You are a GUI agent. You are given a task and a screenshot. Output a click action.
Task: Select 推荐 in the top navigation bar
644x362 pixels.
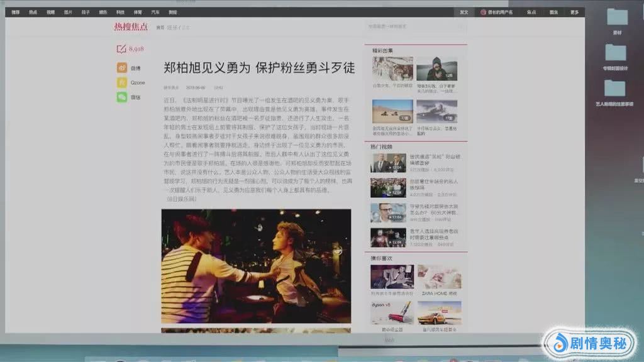pyautogui.click(x=16, y=12)
